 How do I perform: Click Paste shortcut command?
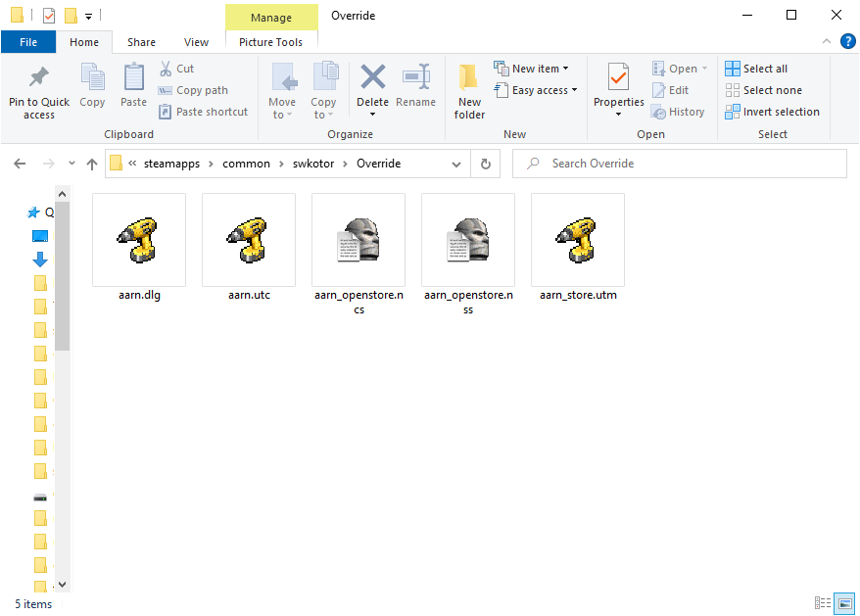[203, 112]
